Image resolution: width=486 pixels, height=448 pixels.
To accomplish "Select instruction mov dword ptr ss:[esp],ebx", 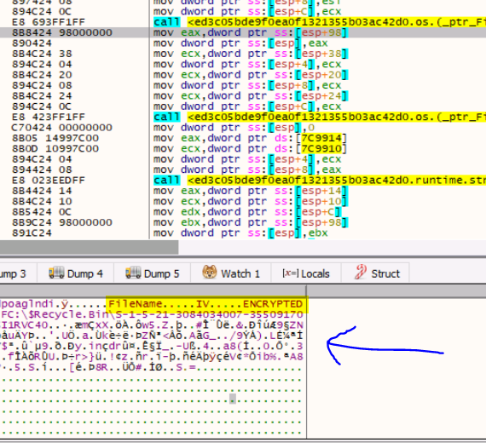I will pos(240,233).
